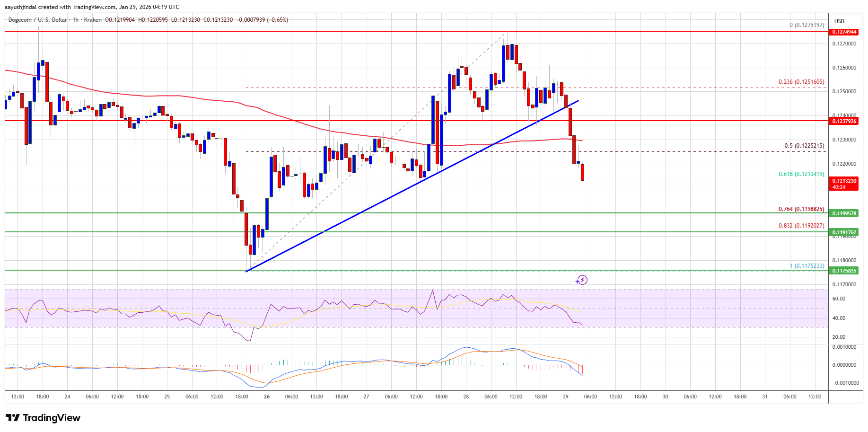The image size is (868, 432).
Task: Click the 60.00 level on RSI scale
Action: [x=839, y=299]
